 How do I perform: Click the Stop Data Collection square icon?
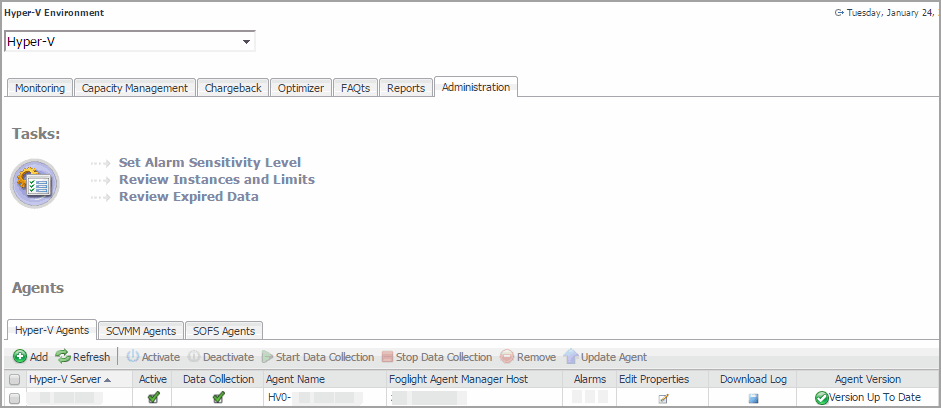387,357
